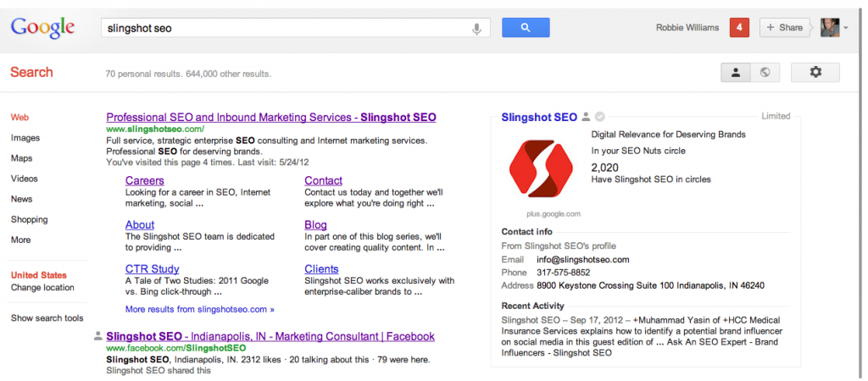
Task: Click the microphone voice search icon
Action: point(476,28)
